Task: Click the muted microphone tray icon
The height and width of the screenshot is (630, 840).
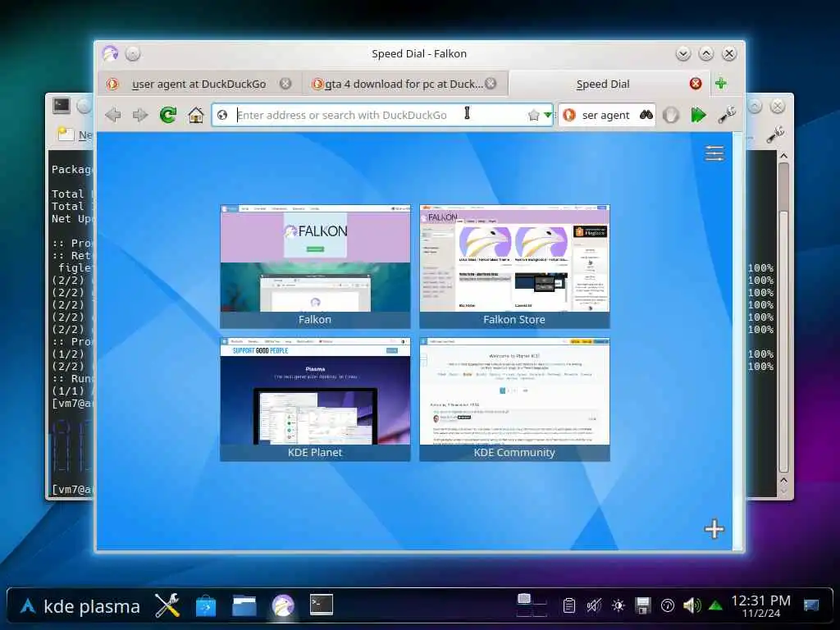Action: (594, 606)
